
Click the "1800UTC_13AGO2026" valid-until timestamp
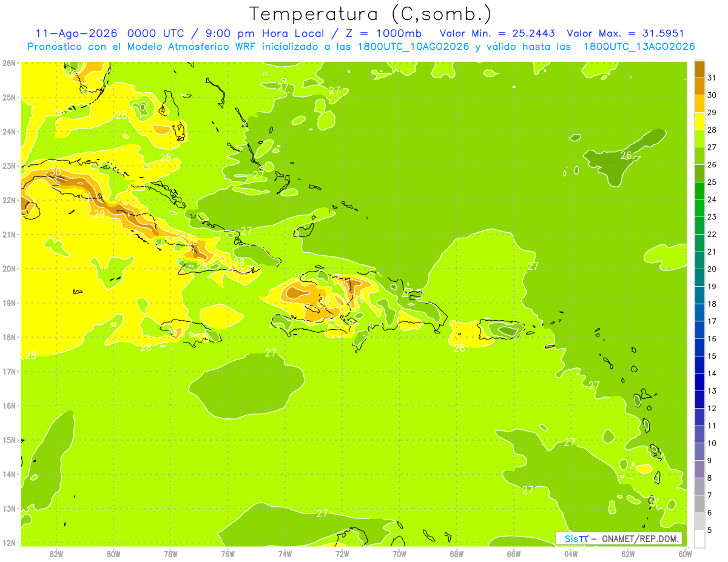coord(639,47)
